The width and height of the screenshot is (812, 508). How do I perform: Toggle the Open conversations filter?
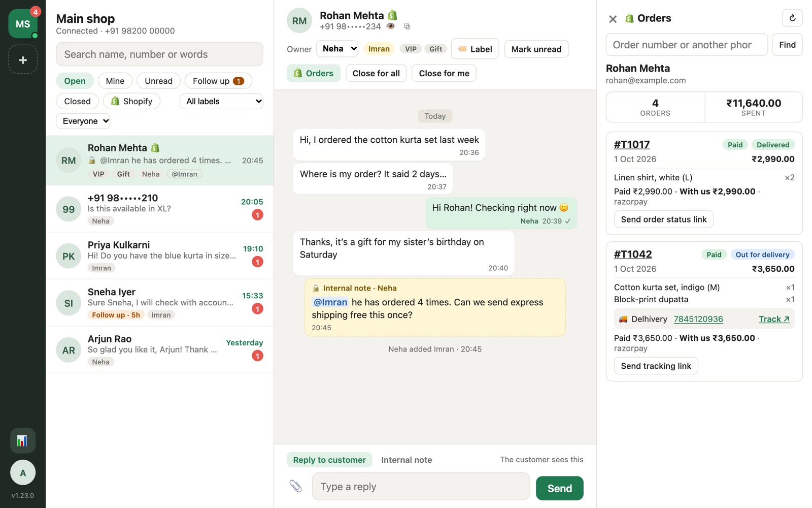point(75,81)
